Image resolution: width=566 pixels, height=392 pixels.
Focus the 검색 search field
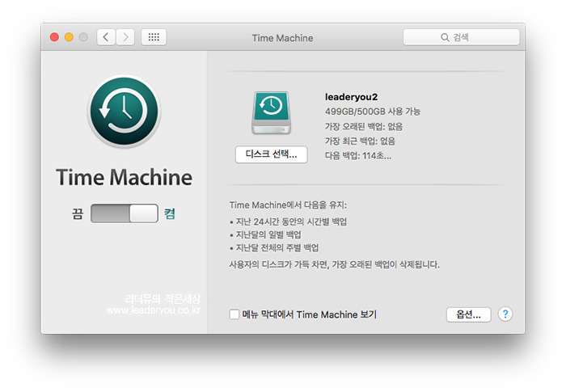[x=462, y=37]
